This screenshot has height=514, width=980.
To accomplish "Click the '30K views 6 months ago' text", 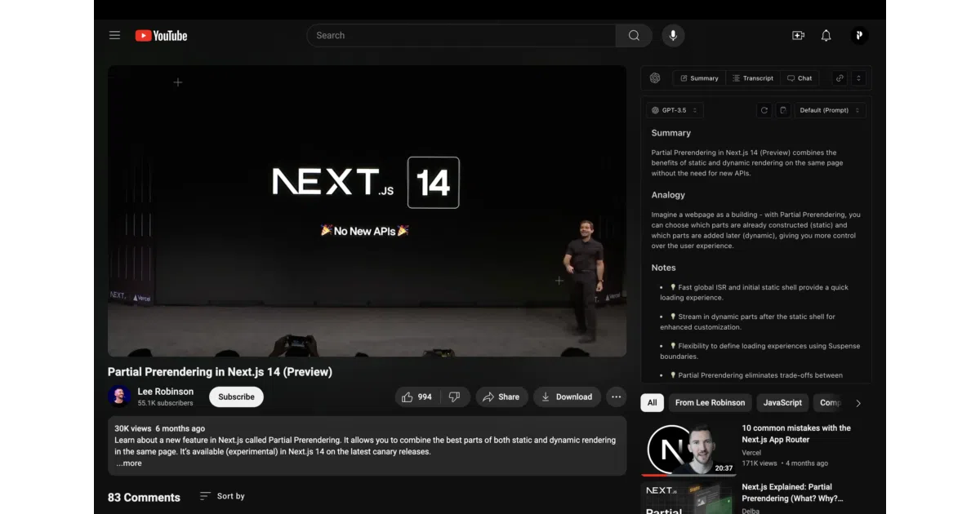I will [159, 428].
